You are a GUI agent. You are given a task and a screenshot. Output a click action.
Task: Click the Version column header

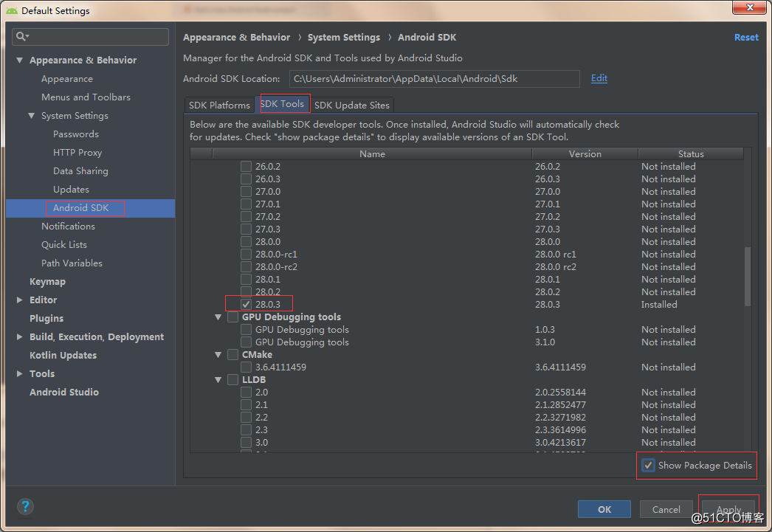pos(585,153)
